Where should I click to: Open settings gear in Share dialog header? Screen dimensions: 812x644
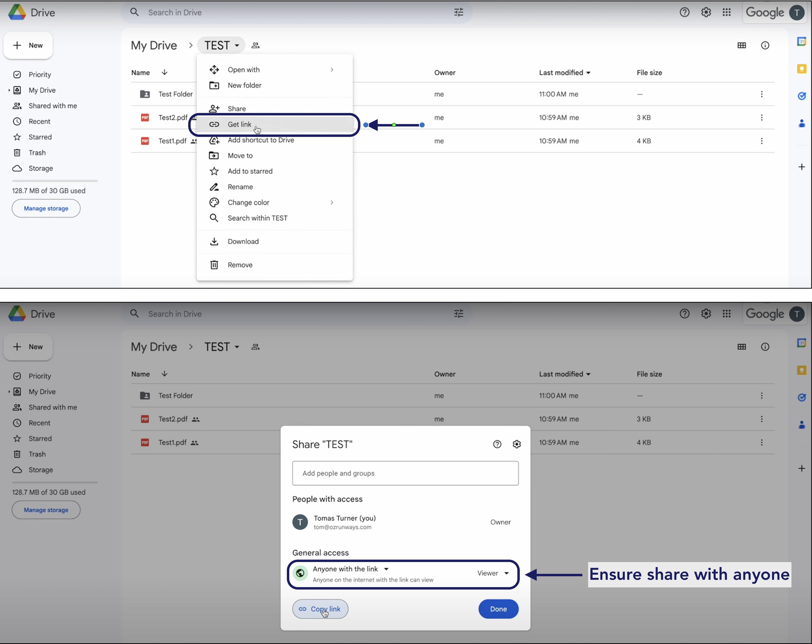pyautogui.click(x=517, y=444)
